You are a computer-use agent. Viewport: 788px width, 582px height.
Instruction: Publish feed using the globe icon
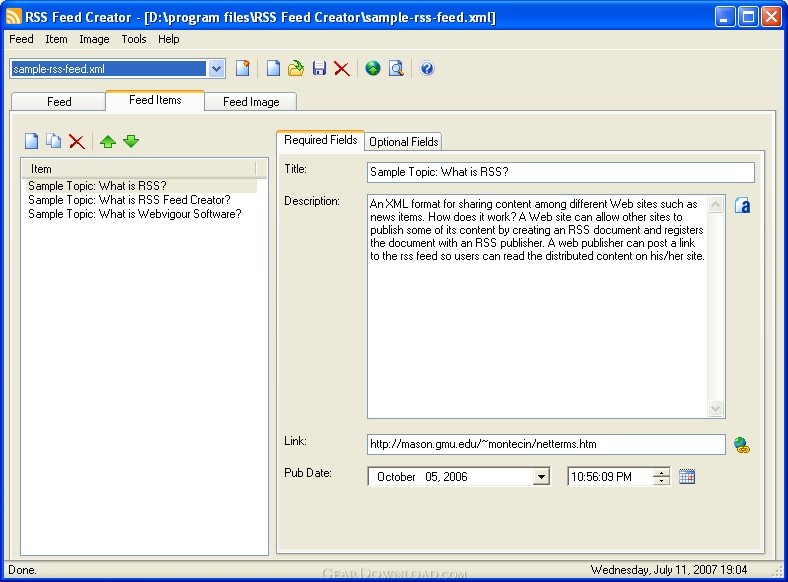[x=373, y=68]
